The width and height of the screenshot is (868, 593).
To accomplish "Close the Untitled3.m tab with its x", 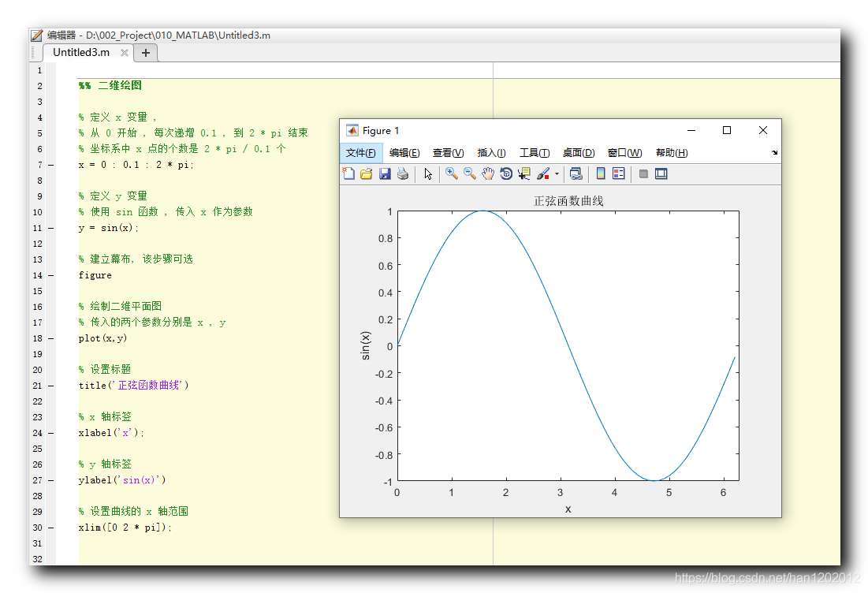I will tap(125, 53).
